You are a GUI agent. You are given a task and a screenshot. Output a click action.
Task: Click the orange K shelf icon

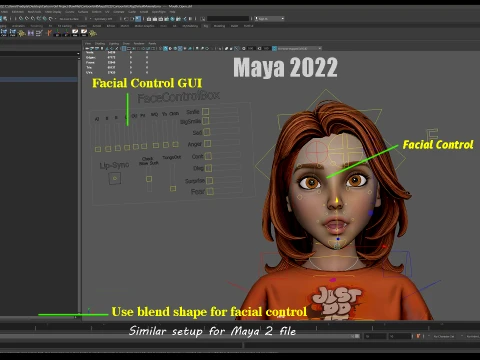[49, 33]
